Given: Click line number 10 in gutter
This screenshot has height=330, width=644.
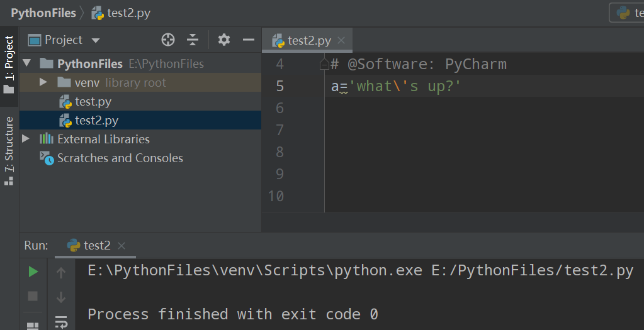Looking at the screenshot, I should [276, 196].
